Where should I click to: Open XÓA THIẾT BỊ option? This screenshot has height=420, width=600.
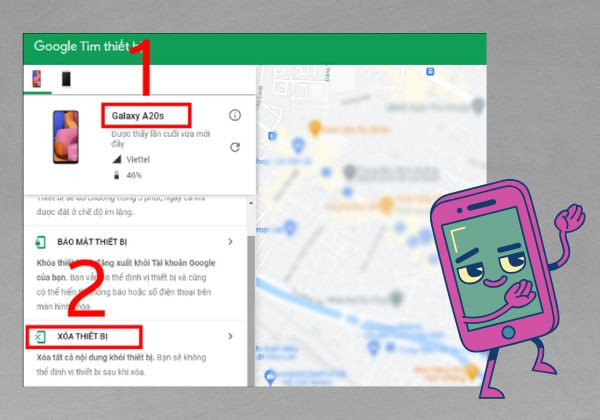click(x=135, y=337)
